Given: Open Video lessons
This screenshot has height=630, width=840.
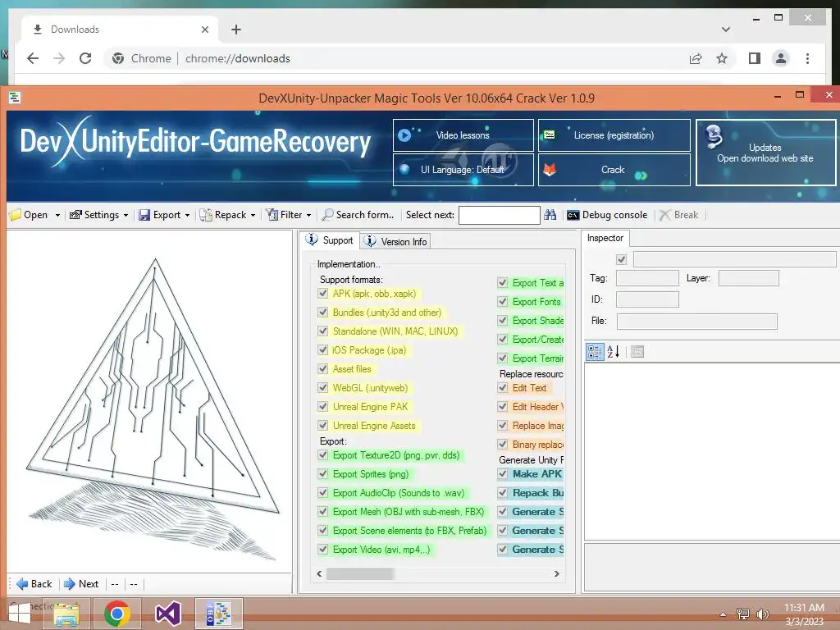Looking at the screenshot, I should [463, 135].
